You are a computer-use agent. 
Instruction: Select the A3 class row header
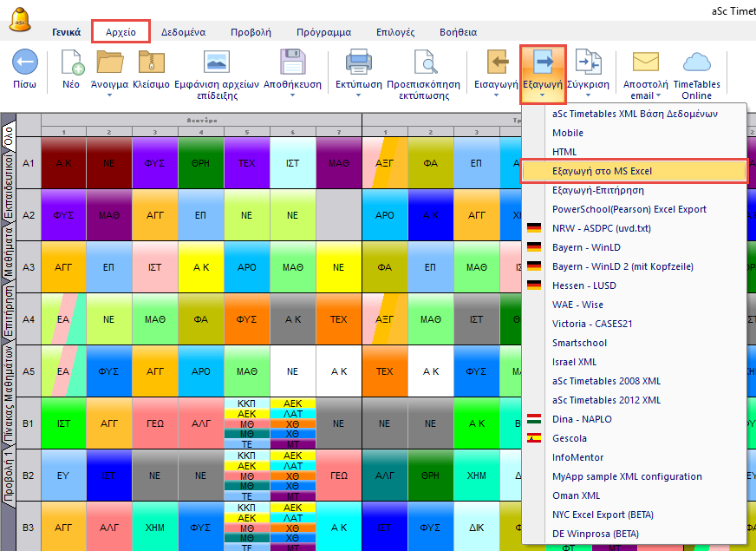click(29, 266)
